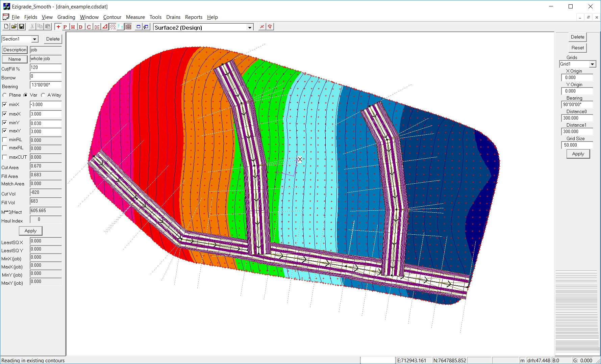Click the red P toolbar icon
The width and height of the screenshot is (601, 364).
click(x=65, y=27)
